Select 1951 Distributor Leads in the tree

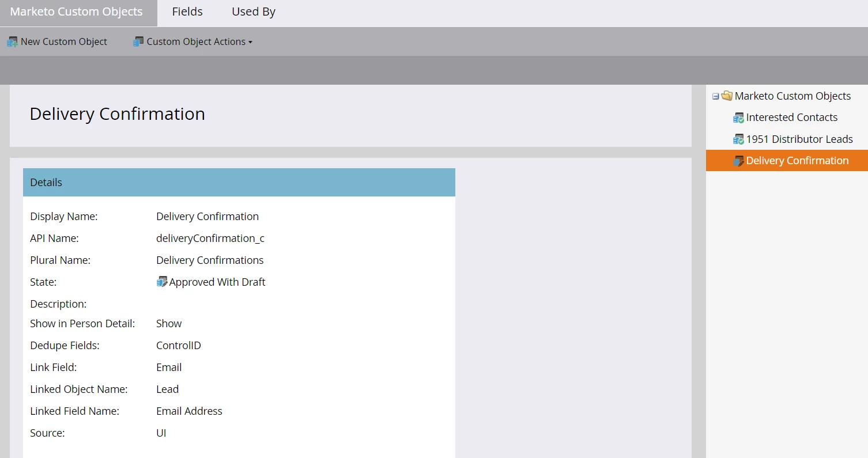799,139
